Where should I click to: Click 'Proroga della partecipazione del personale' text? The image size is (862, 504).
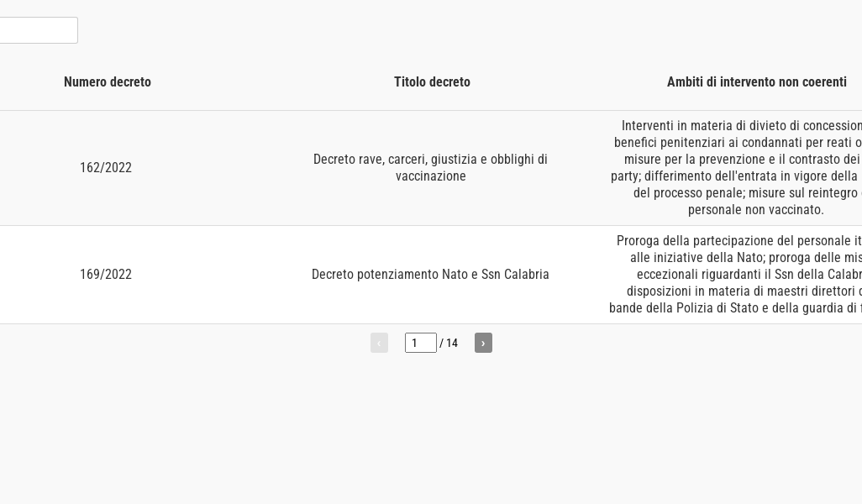click(x=739, y=241)
